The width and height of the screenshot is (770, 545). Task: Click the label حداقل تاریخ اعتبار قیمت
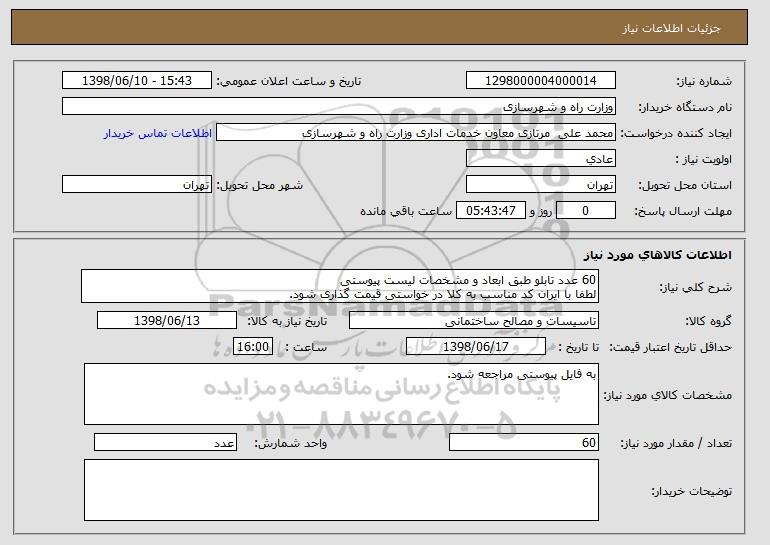point(670,347)
